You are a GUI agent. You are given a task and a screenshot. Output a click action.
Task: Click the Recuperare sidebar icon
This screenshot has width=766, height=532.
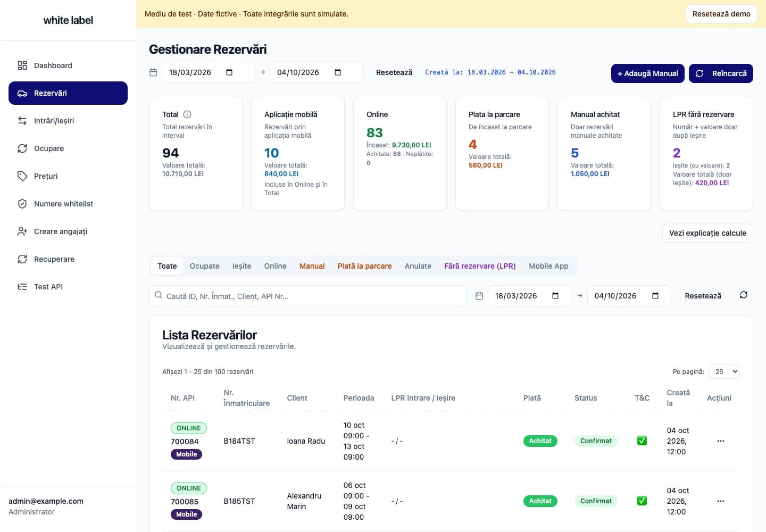(x=22, y=259)
